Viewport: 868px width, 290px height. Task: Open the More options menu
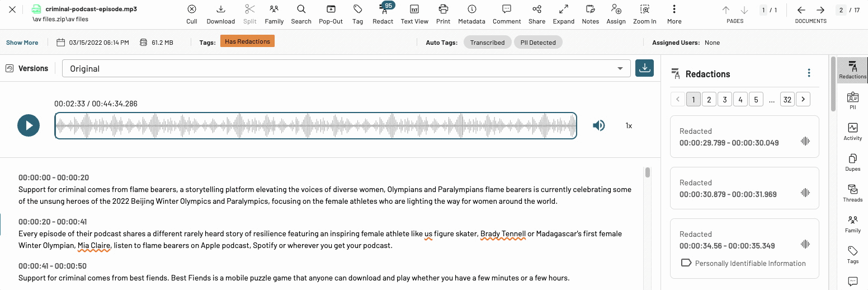pyautogui.click(x=674, y=15)
